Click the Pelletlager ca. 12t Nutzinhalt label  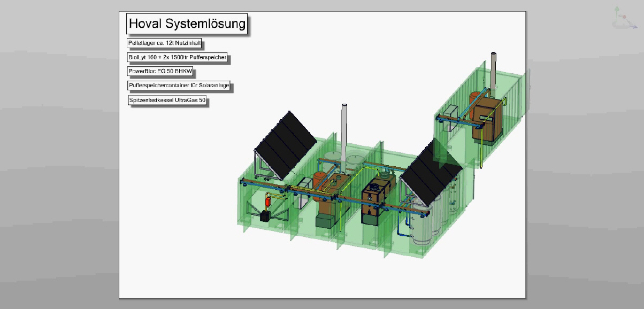tap(164, 43)
